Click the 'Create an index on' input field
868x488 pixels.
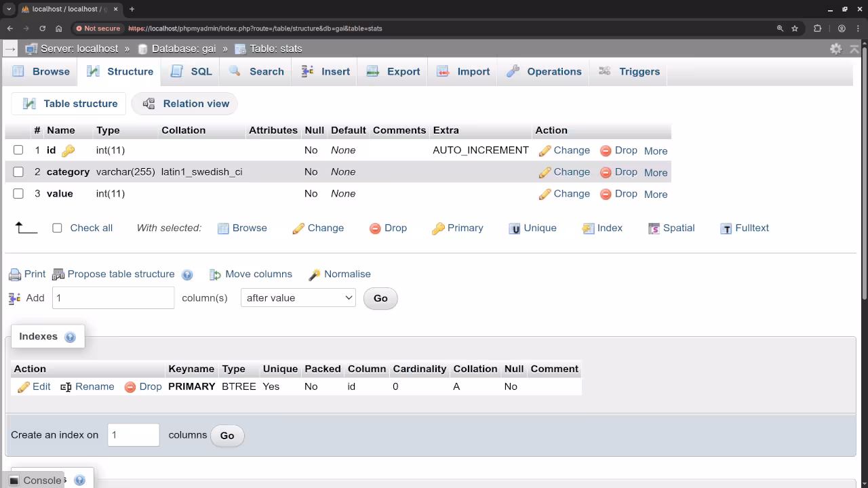[133, 434]
